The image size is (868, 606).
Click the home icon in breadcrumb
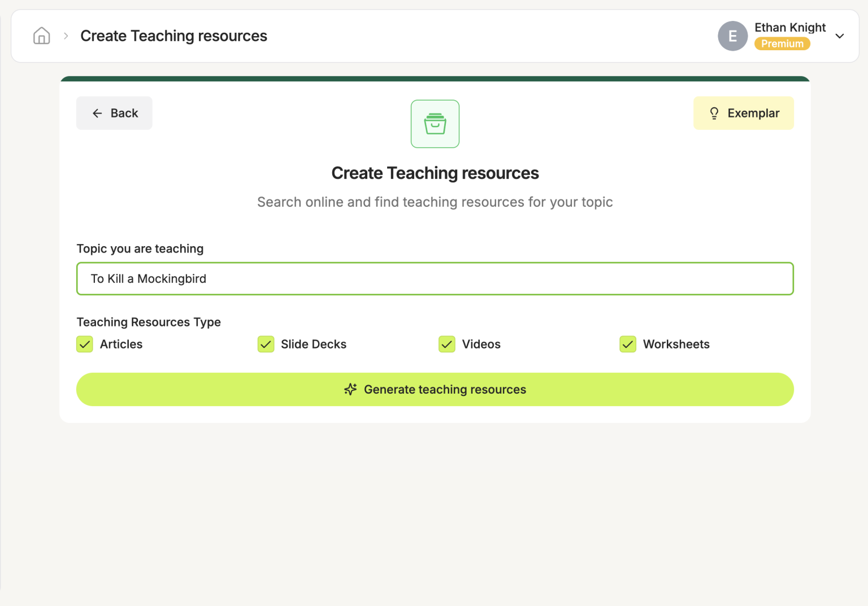41,36
